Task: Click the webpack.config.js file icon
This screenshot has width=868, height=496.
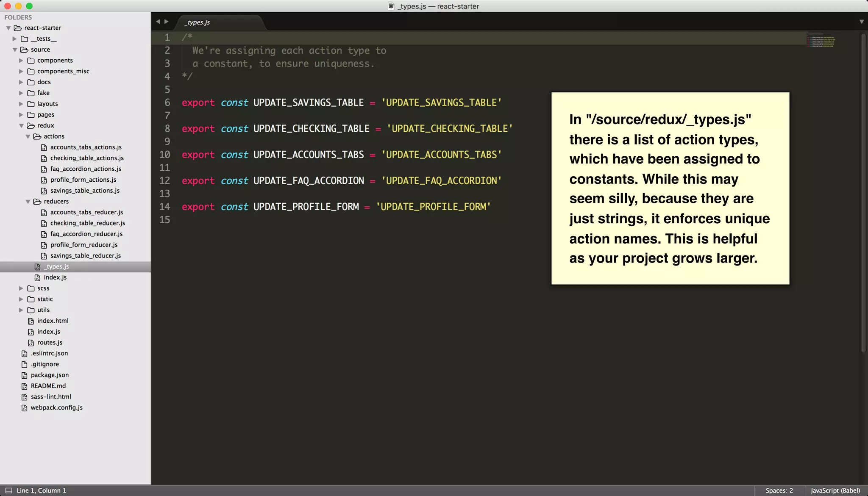Action: tap(24, 408)
